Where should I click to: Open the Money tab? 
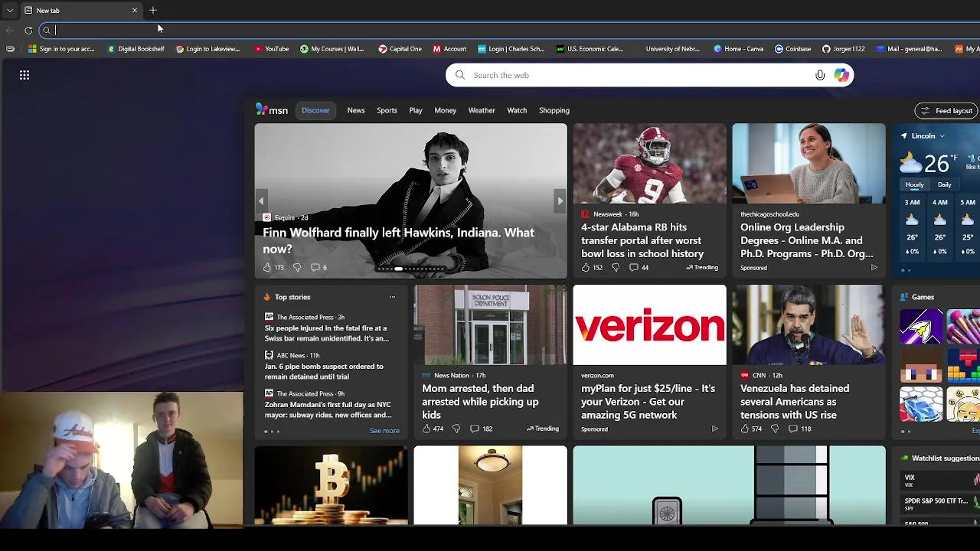(x=445, y=110)
